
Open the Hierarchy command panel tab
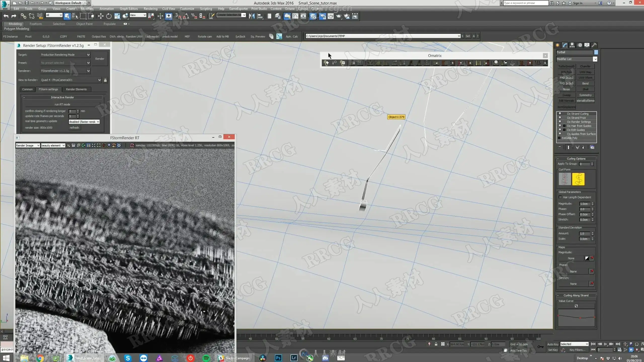click(572, 45)
